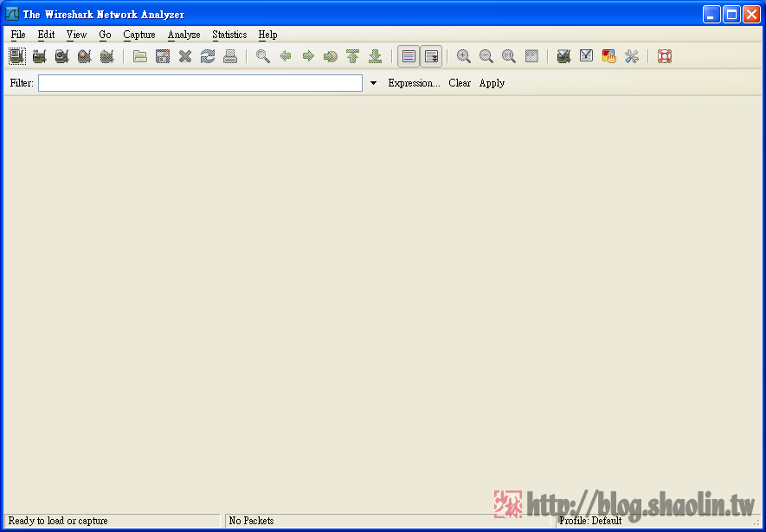Image resolution: width=766 pixels, height=532 pixels.
Task: Maximize the Wireshark window
Action: [731, 15]
